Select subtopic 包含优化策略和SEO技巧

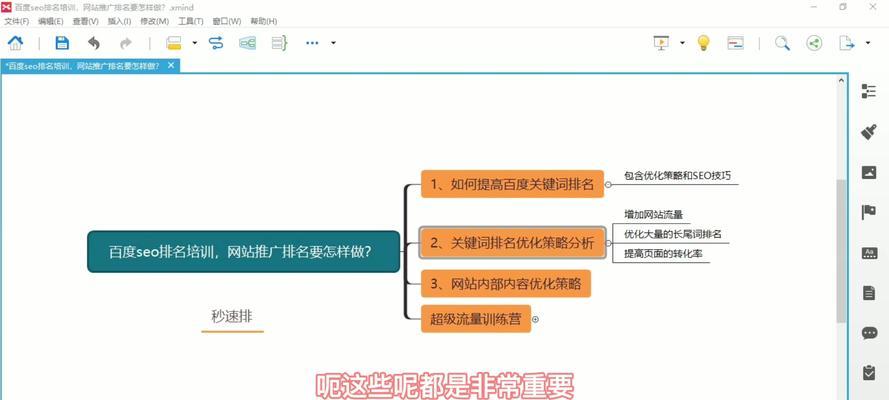point(678,176)
